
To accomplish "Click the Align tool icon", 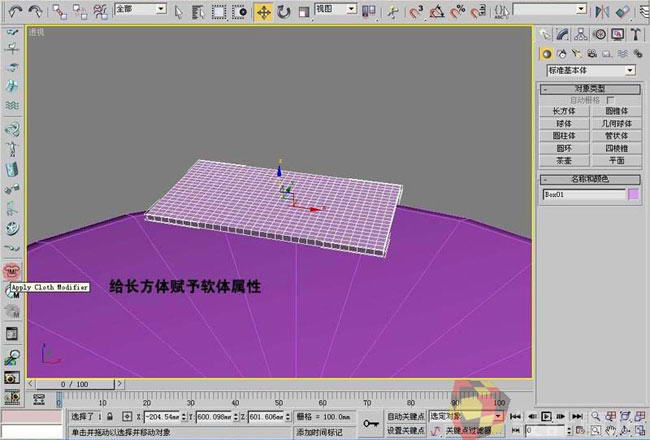I will (622, 12).
